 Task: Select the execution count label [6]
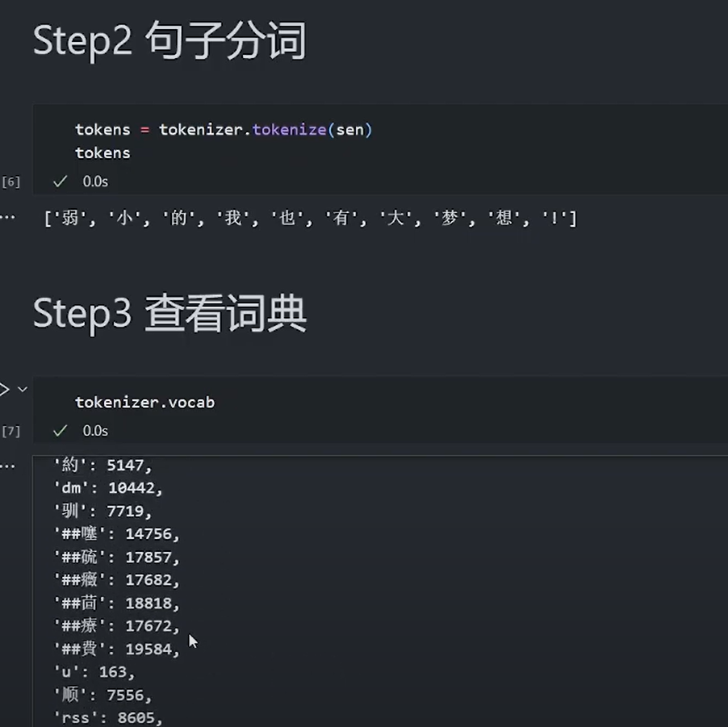[11, 182]
